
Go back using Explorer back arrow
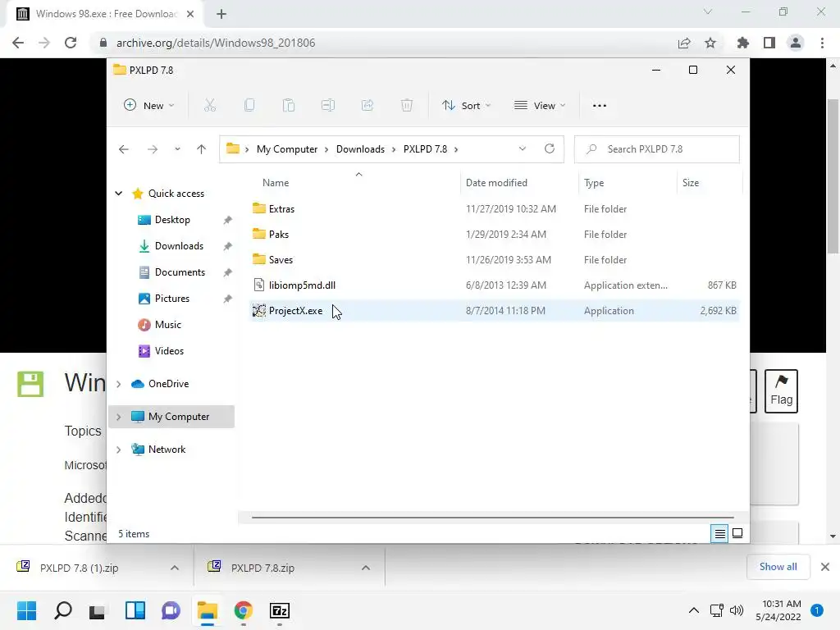tap(124, 149)
